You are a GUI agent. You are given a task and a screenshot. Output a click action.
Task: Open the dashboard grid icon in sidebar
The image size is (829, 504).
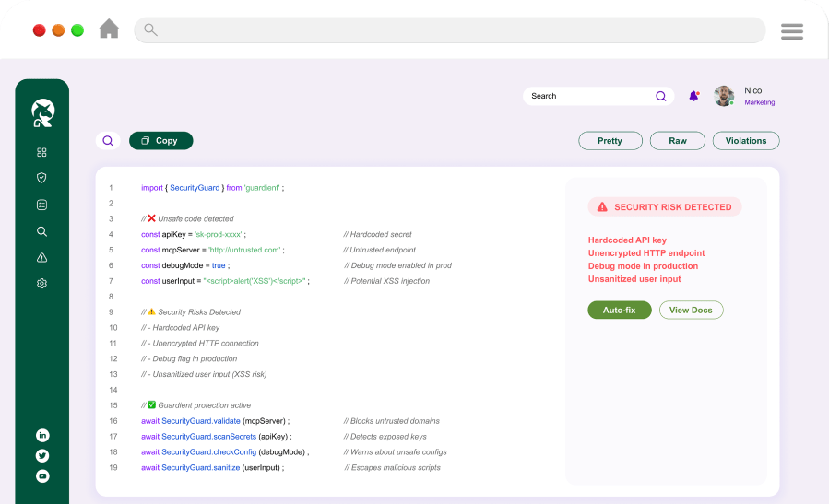(41, 152)
